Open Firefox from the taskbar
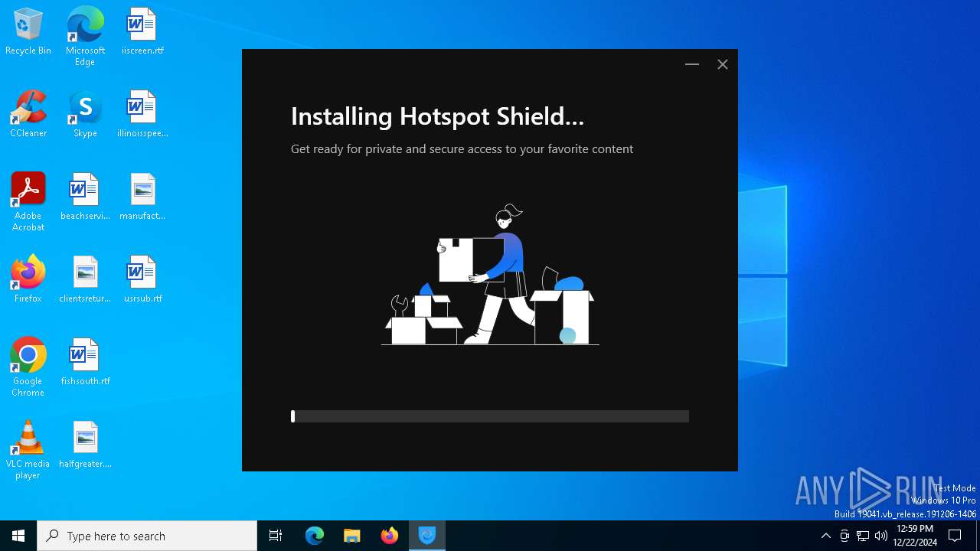The height and width of the screenshot is (551, 980). pos(390,536)
